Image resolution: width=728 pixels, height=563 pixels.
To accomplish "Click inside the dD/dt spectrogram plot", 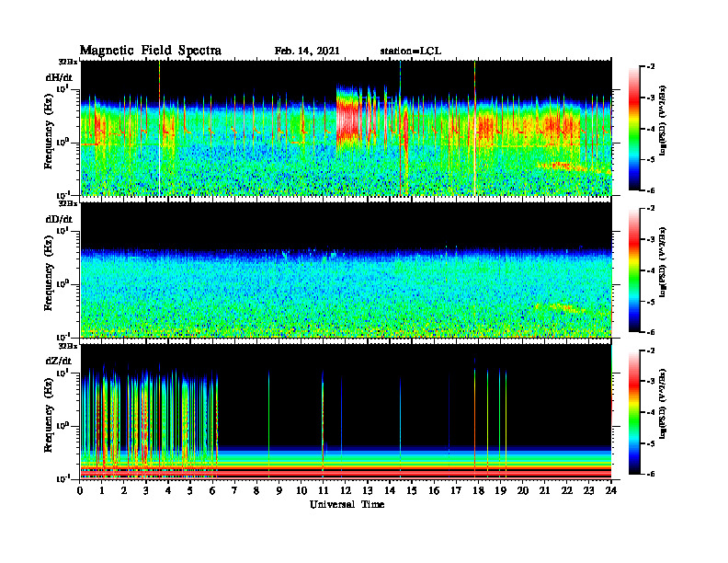I will pos(346,270).
